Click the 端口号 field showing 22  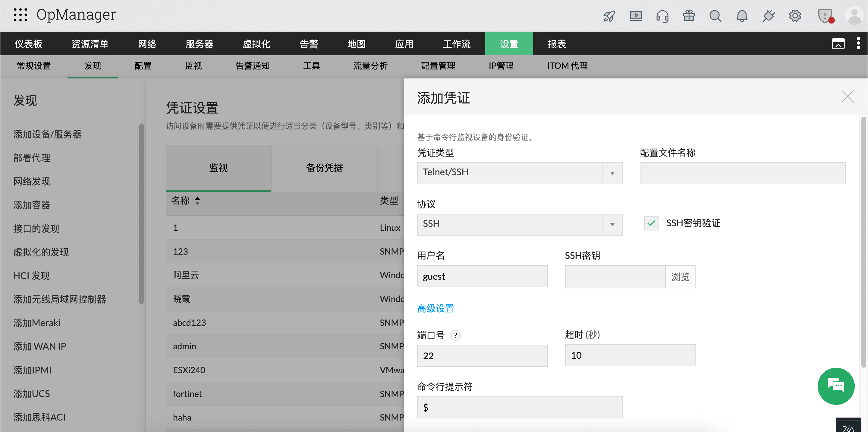pyautogui.click(x=482, y=356)
